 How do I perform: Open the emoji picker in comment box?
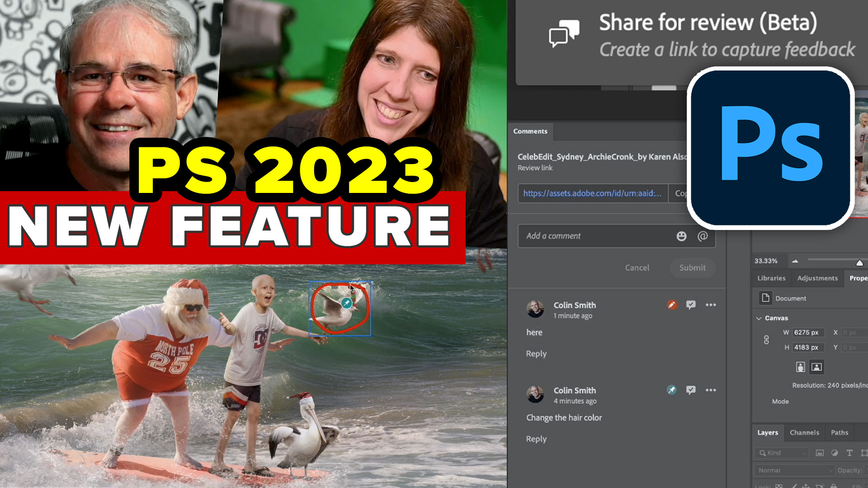(681, 236)
